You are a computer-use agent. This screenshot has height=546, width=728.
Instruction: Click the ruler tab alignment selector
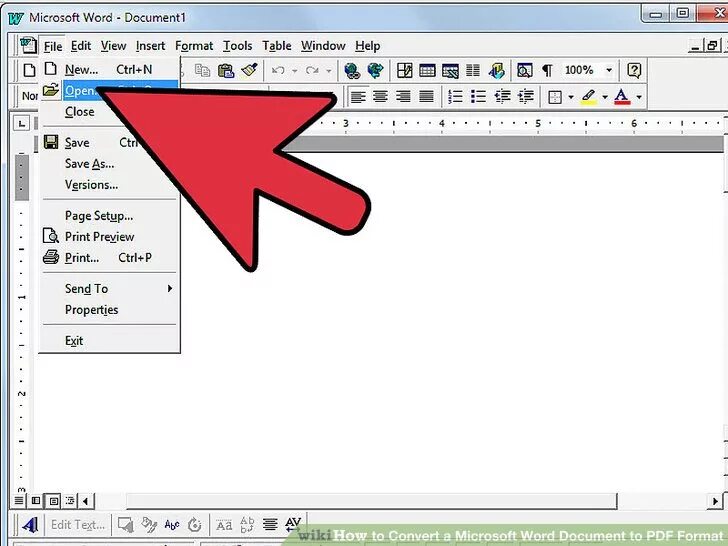pyautogui.click(x=21, y=123)
